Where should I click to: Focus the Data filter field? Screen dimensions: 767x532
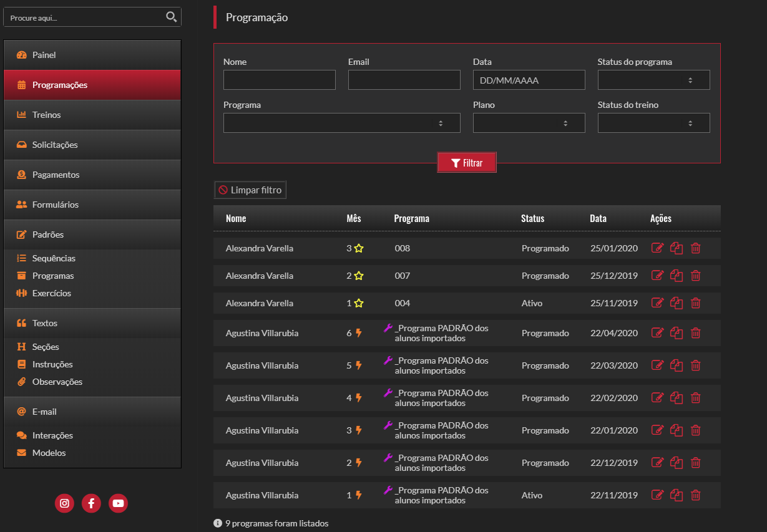pyautogui.click(x=529, y=80)
